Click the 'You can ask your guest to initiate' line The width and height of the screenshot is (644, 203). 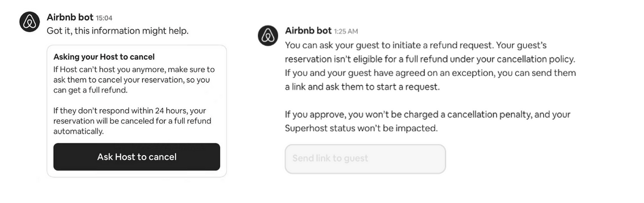(x=416, y=46)
